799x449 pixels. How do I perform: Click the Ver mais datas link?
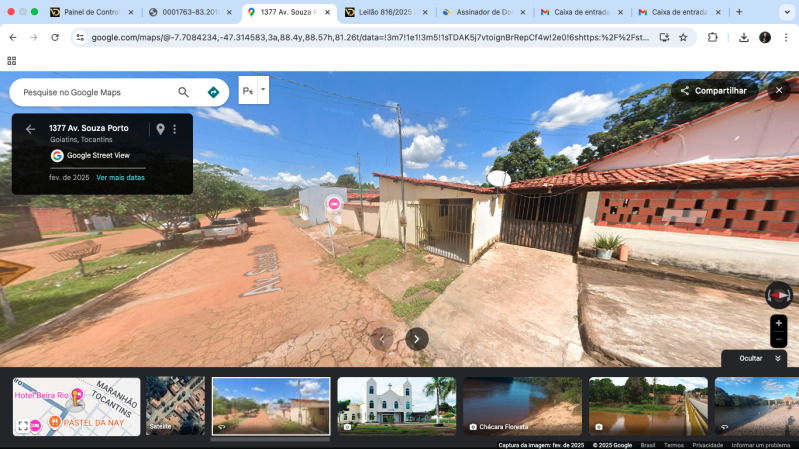(120, 177)
